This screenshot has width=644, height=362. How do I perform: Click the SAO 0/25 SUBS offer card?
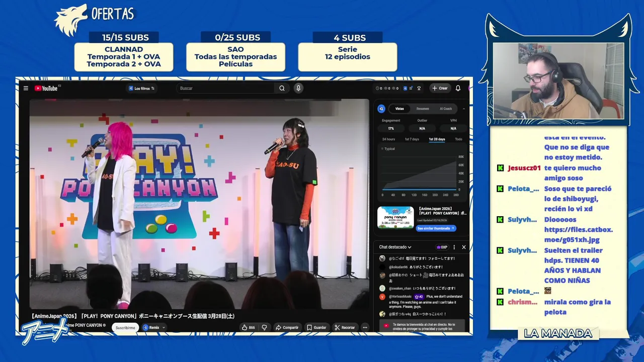click(235, 51)
